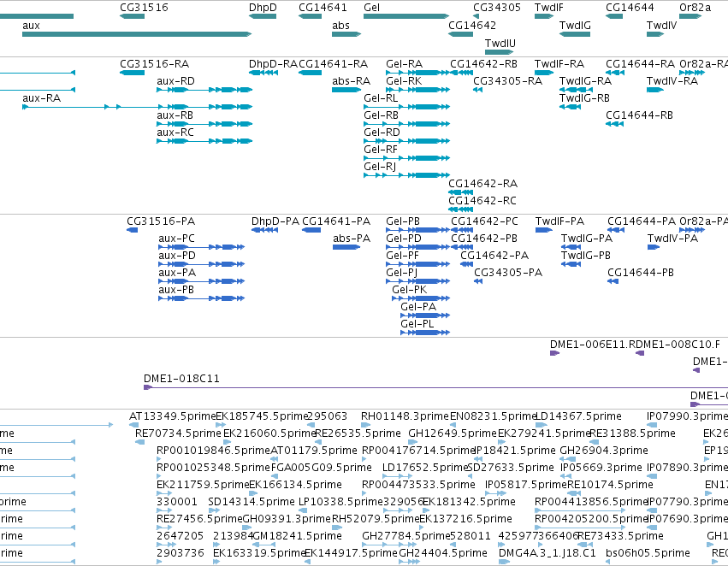Select protein CG31516-PA

tap(133, 230)
